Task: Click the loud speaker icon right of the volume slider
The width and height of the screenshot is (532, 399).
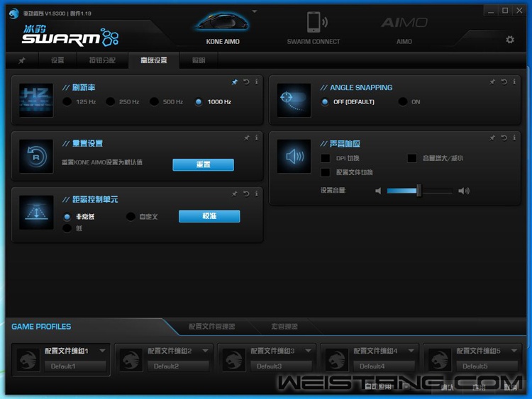Action: pyautogui.click(x=464, y=191)
